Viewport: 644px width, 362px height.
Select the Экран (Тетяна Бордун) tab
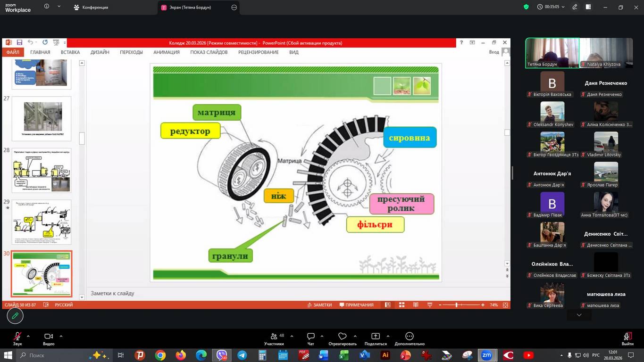[192, 8]
